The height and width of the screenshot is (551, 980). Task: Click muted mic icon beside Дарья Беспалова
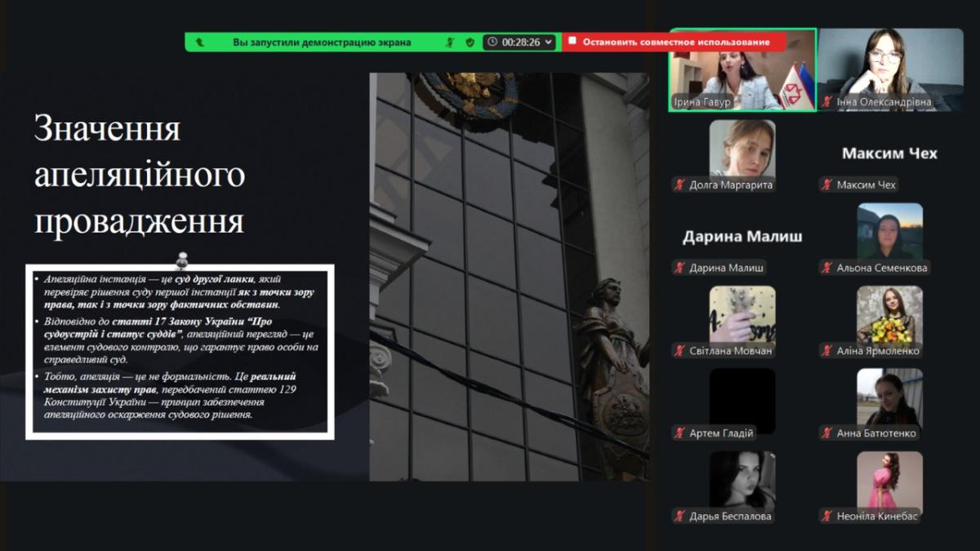pyautogui.click(x=679, y=516)
